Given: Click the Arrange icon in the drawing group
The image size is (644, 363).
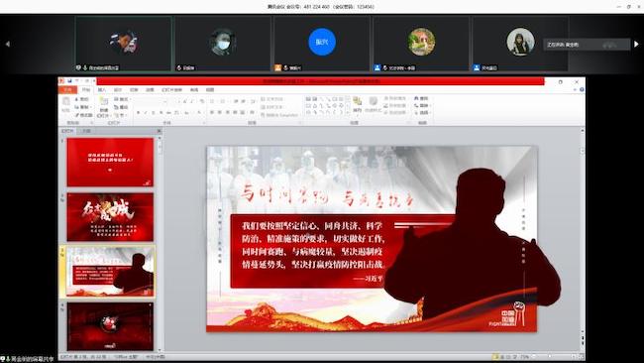Looking at the screenshot, I should click(358, 105).
